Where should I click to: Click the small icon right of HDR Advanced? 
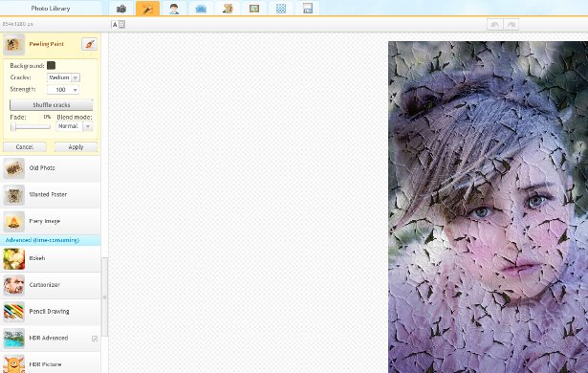pyautogui.click(x=95, y=339)
